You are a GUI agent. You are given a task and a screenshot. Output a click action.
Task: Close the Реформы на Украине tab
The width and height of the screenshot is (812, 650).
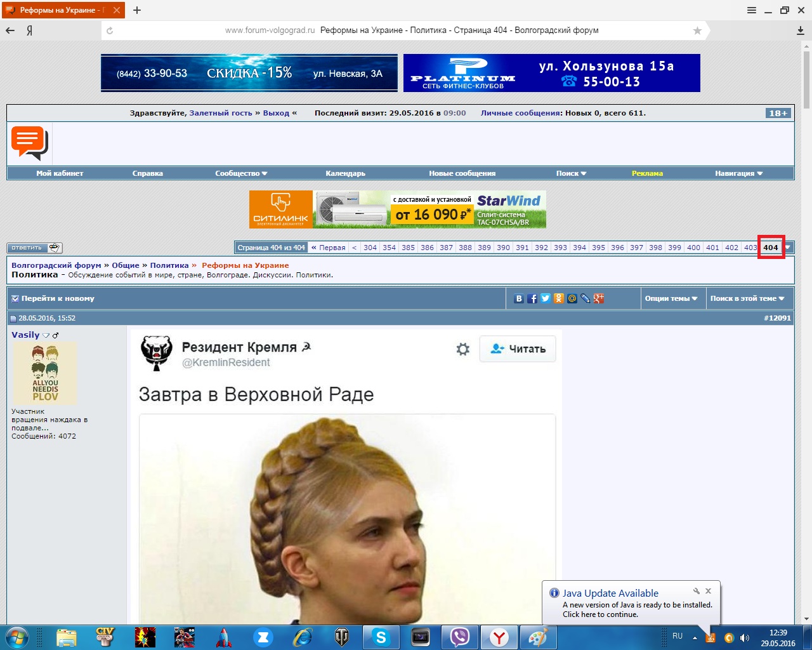(x=117, y=10)
